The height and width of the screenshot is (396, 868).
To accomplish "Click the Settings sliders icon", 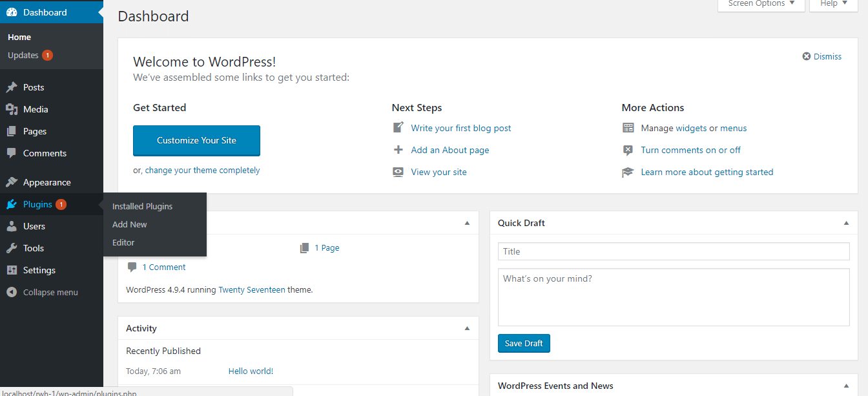I will (x=12, y=270).
